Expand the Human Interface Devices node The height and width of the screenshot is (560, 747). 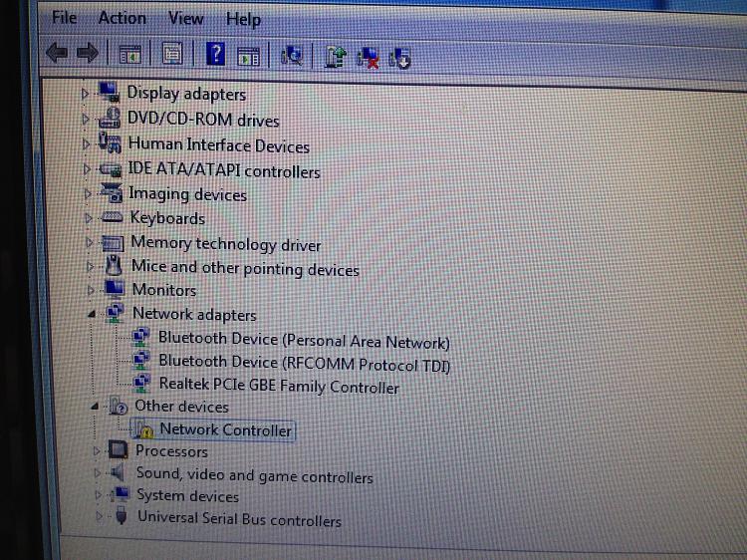(87, 143)
